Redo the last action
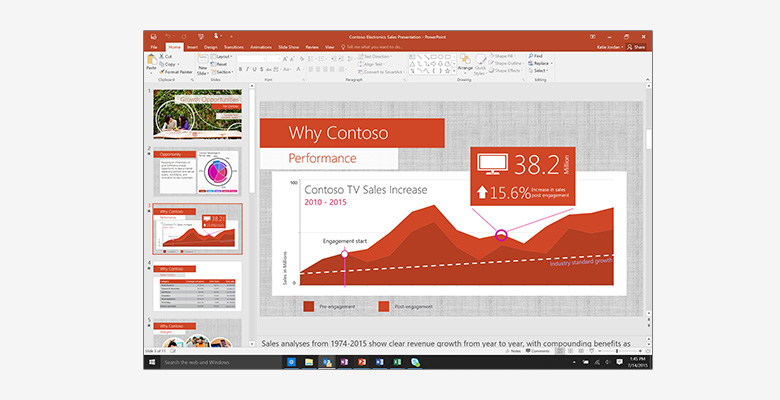The height and width of the screenshot is (400, 780). click(x=184, y=37)
